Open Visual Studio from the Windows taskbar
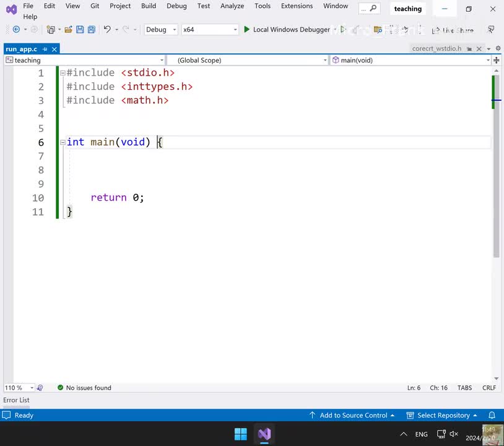The width and height of the screenshot is (504, 446). 264,434
